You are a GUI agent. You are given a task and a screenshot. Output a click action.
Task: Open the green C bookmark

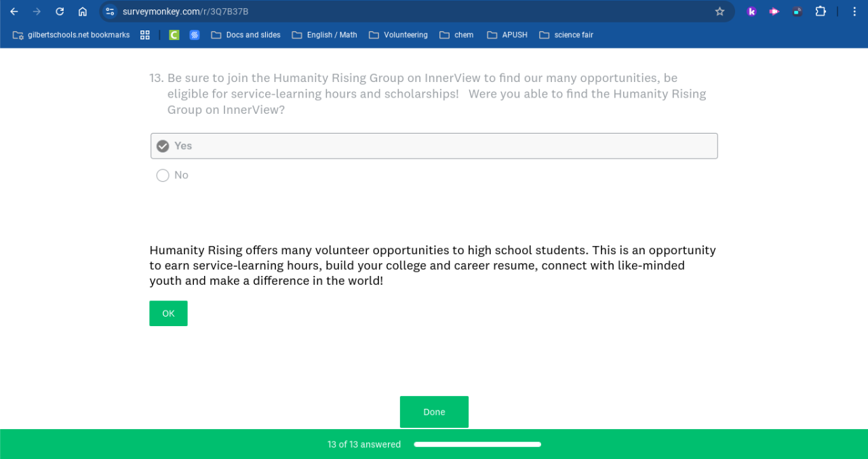[x=174, y=35]
